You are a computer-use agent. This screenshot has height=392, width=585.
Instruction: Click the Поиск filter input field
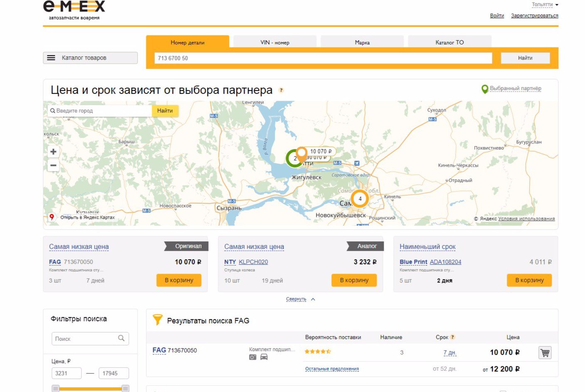(x=90, y=339)
